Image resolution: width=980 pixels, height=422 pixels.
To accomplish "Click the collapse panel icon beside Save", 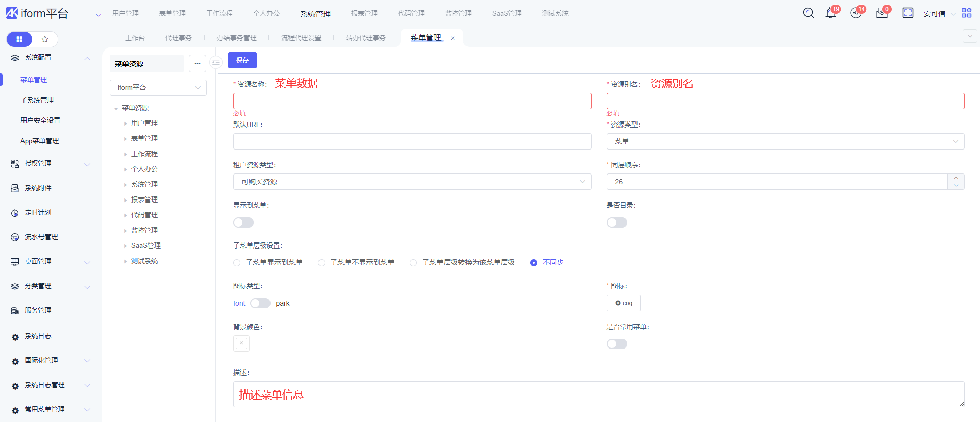I will click(216, 62).
